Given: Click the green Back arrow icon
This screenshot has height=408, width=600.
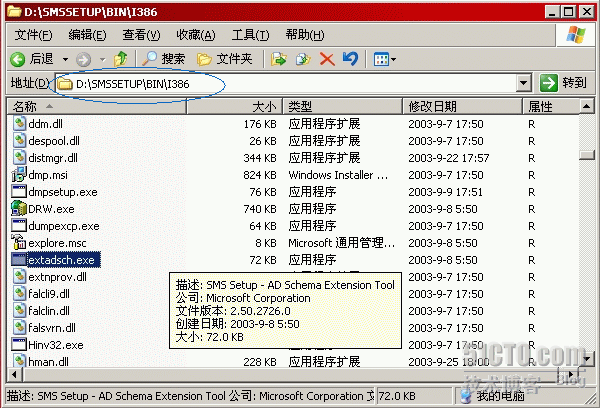Looking at the screenshot, I should 17,59.
